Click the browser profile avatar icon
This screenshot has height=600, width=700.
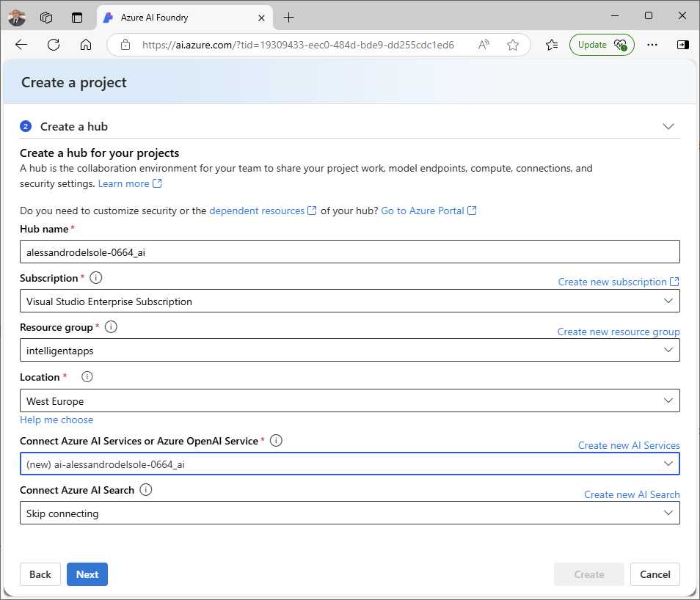(x=17, y=18)
